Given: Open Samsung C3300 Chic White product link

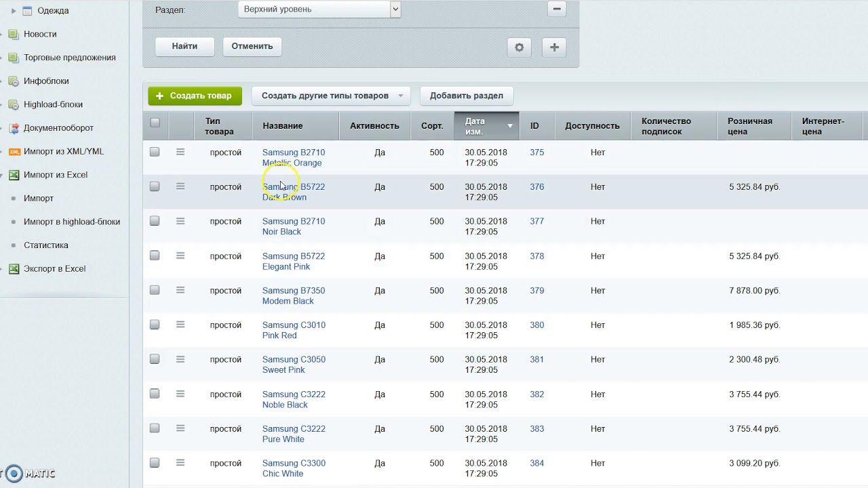Looking at the screenshot, I should click(294, 468).
